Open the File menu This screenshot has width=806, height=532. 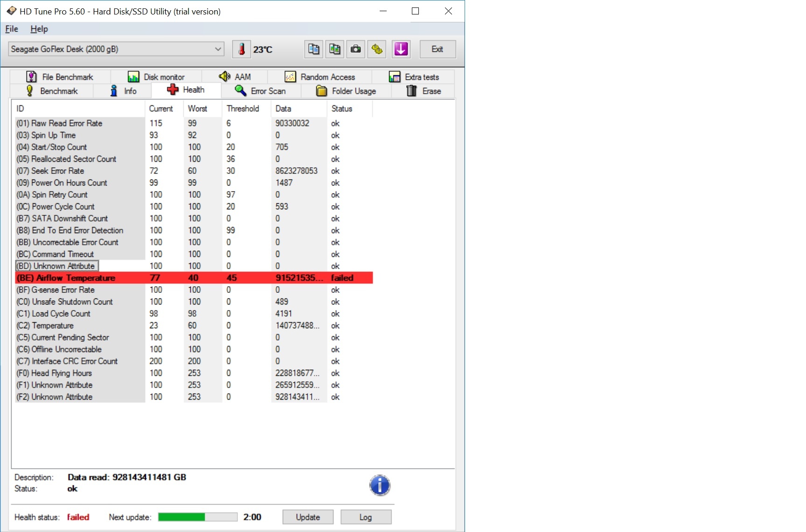[x=12, y=29]
